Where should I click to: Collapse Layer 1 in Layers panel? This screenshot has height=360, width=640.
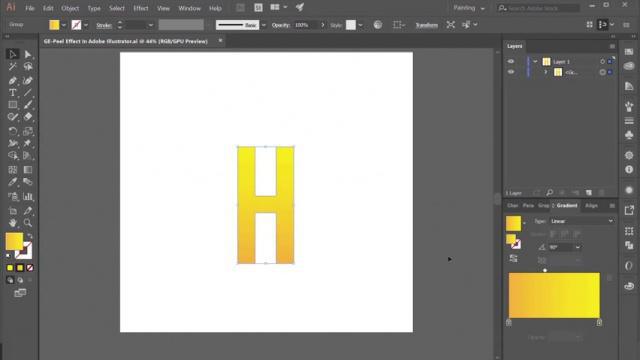coord(535,61)
